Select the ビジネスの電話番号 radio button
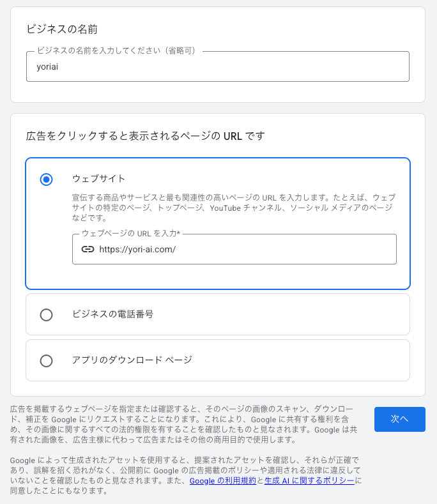 tap(46, 314)
